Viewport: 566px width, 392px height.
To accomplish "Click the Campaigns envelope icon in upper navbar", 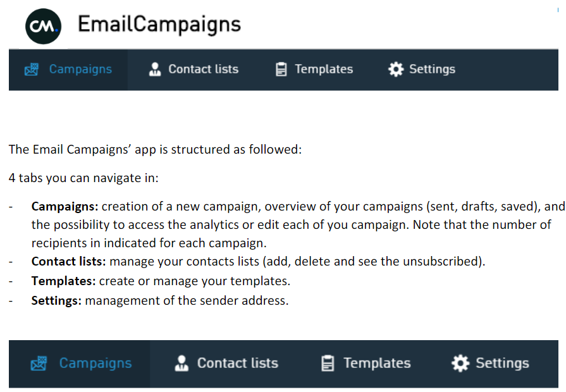I will point(32,70).
